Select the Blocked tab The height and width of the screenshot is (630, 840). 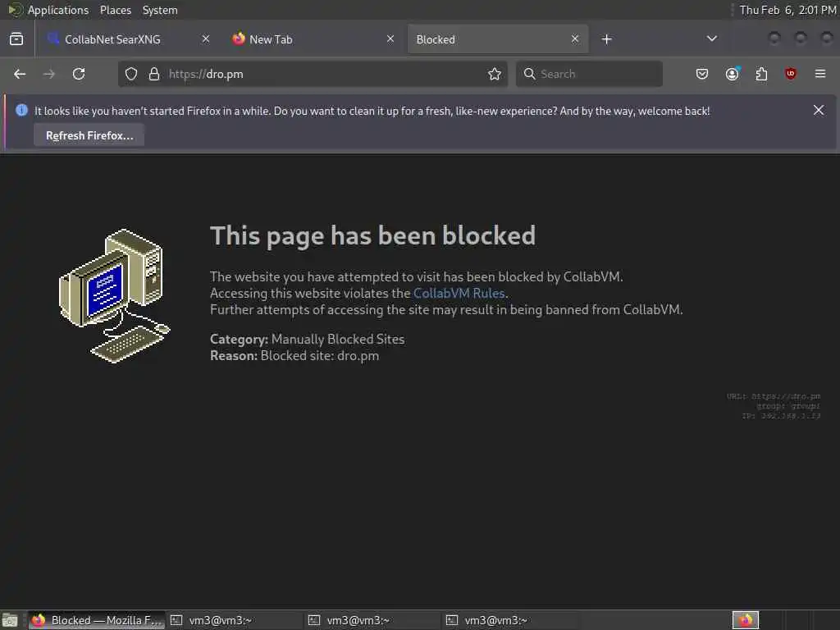pos(498,39)
